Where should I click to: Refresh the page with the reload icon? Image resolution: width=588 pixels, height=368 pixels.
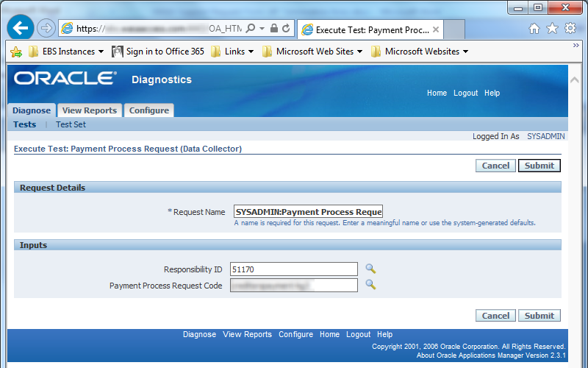pyautogui.click(x=286, y=28)
